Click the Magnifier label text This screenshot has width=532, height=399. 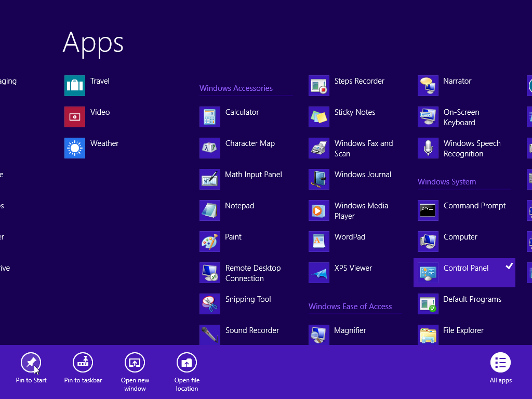tap(350, 330)
